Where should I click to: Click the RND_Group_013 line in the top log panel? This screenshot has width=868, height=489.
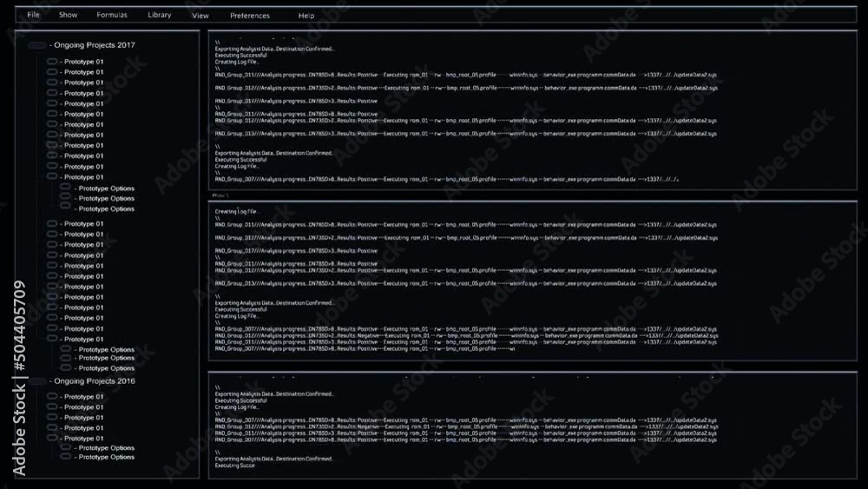point(465,134)
